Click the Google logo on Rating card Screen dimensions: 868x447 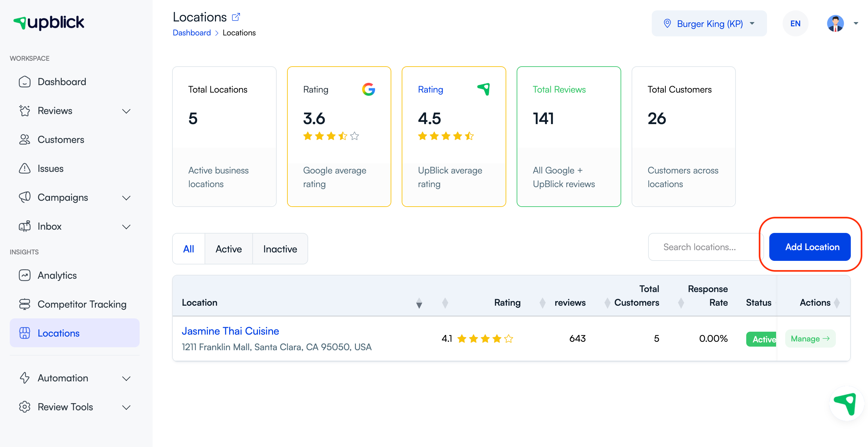[368, 89]
